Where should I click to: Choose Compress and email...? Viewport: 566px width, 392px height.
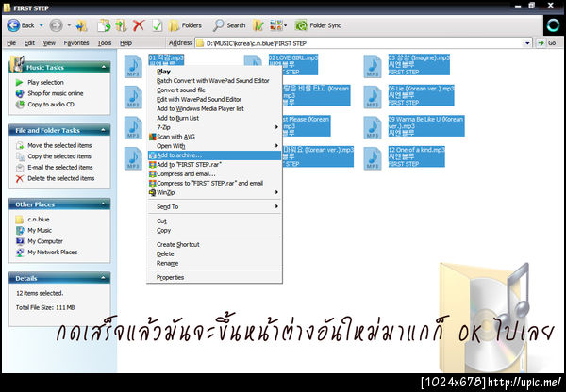[x=214, y=173]
